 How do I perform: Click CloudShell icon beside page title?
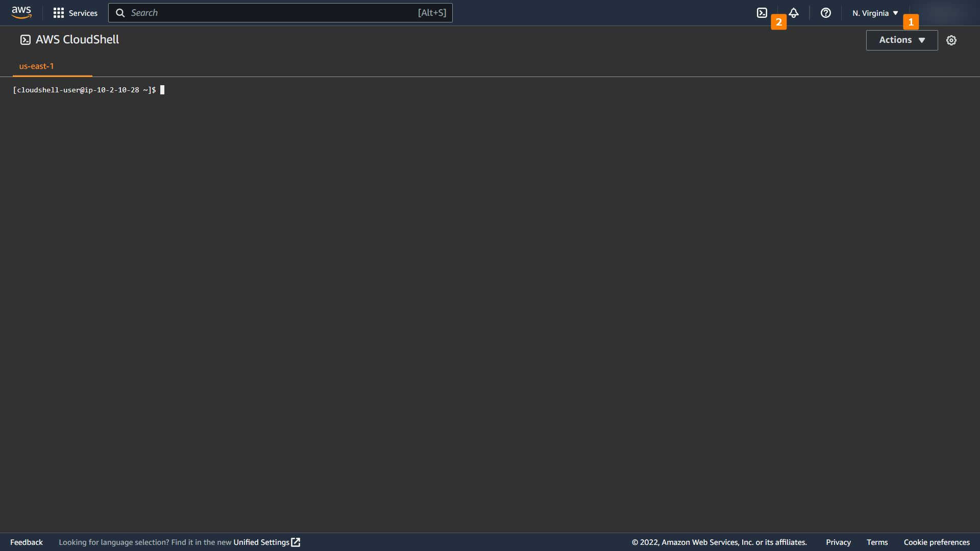coord(25,40)
